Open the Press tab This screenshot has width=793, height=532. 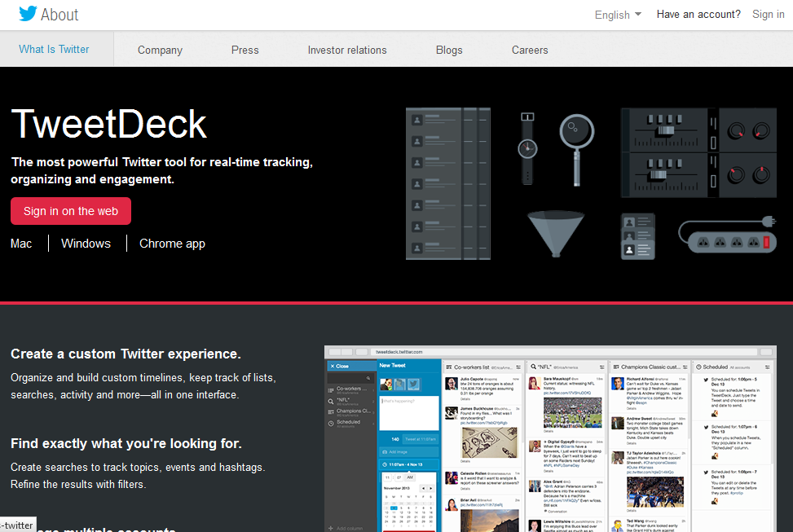245,50
